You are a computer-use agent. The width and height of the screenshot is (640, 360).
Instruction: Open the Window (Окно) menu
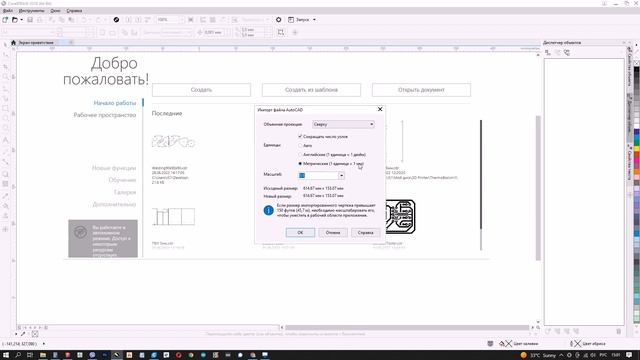56,11
